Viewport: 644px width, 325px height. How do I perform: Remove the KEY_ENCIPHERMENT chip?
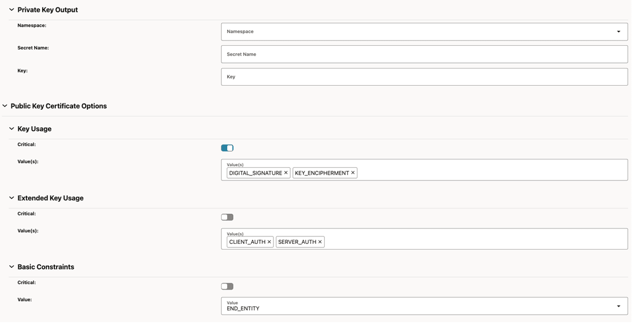[x=353, y=172]
